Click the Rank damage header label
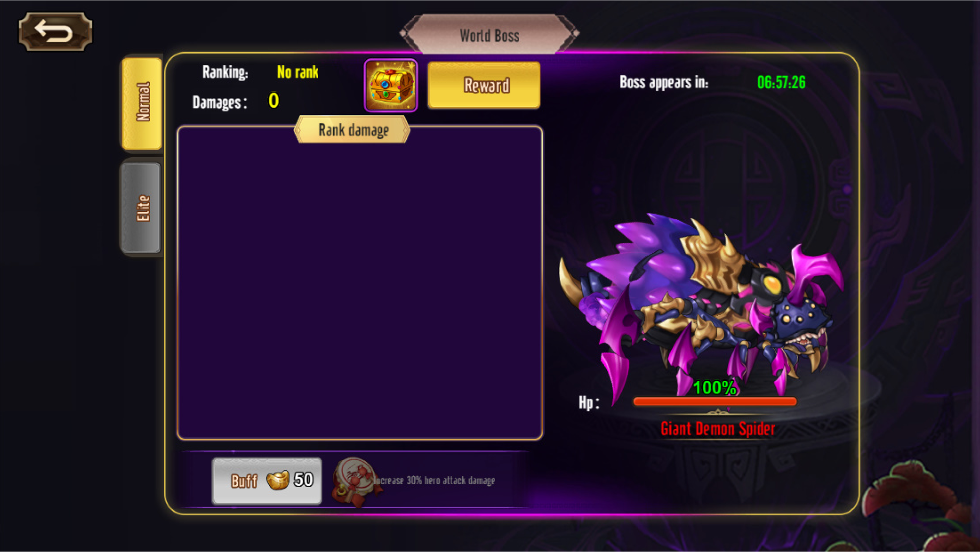The image size is (980, 552). [353, 130]
